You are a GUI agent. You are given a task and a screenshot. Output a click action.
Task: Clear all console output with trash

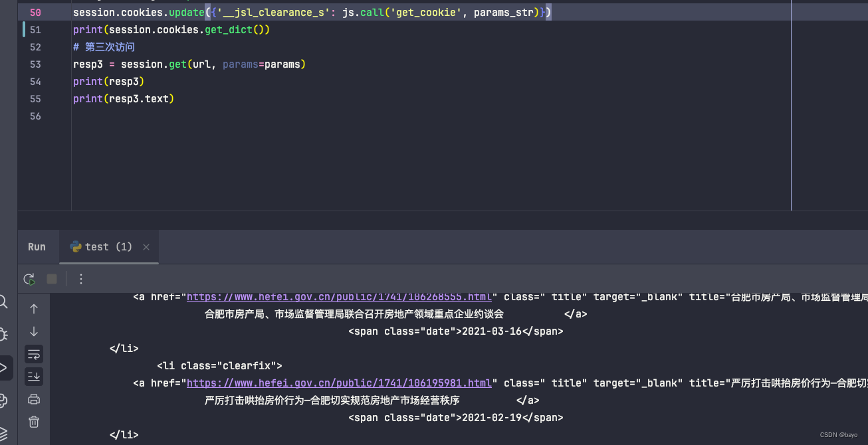pyautogui.click(x=34, y=422)
